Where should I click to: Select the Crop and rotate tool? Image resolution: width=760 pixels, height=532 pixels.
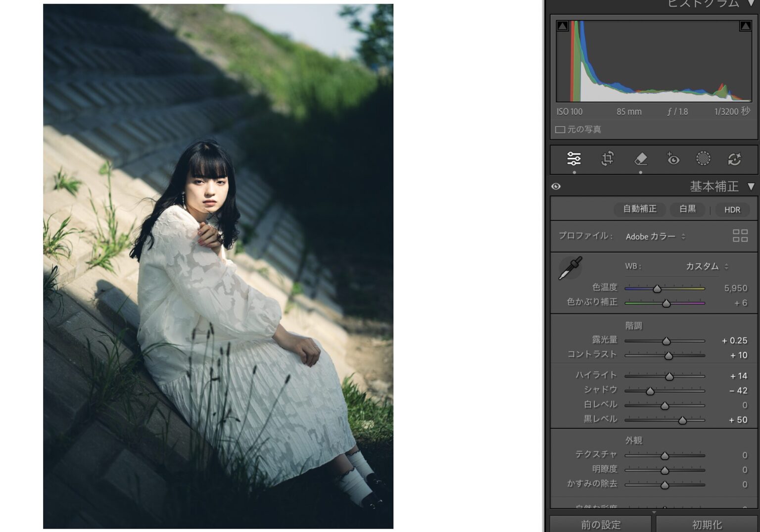[607, 159]
